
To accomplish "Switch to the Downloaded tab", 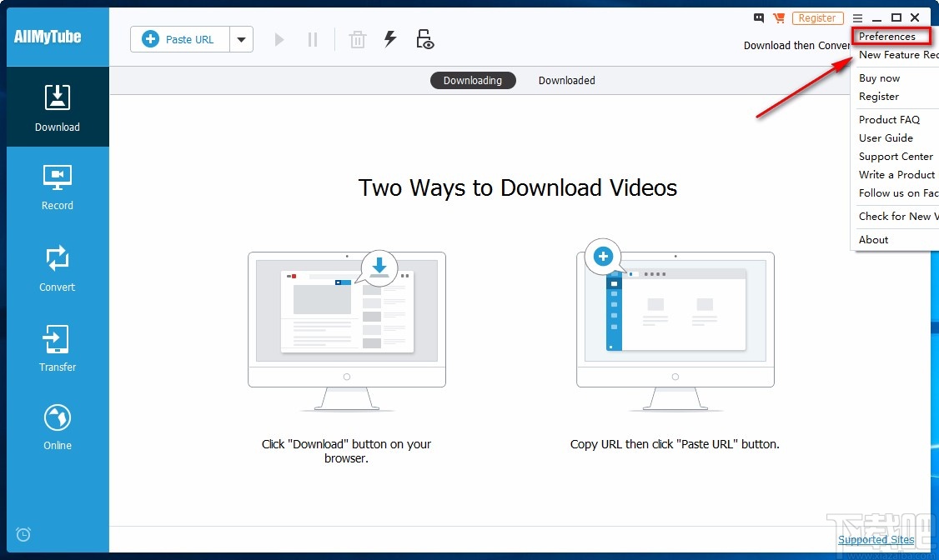I will pyautogui.click(x=566, y=80).
